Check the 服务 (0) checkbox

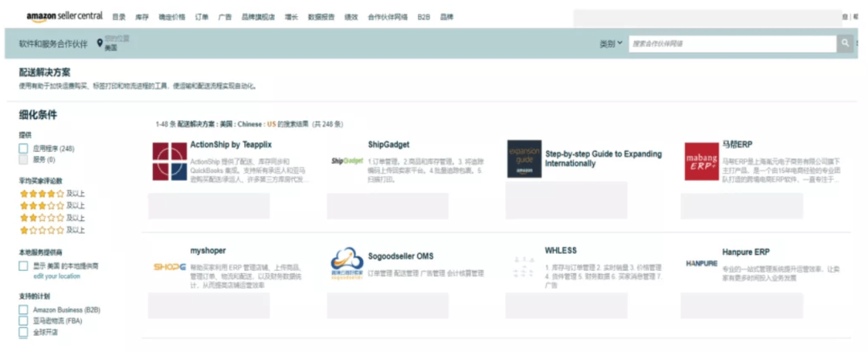click(23, 160)
